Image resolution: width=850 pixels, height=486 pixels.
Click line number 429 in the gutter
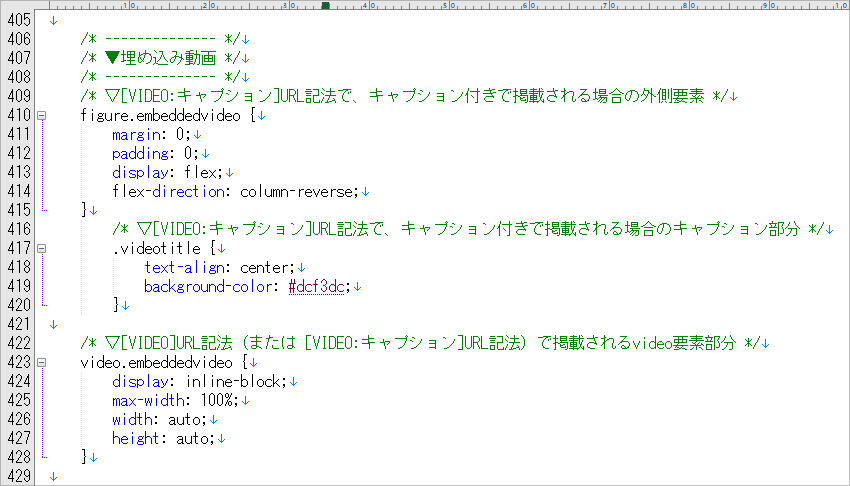pos(17,476)
